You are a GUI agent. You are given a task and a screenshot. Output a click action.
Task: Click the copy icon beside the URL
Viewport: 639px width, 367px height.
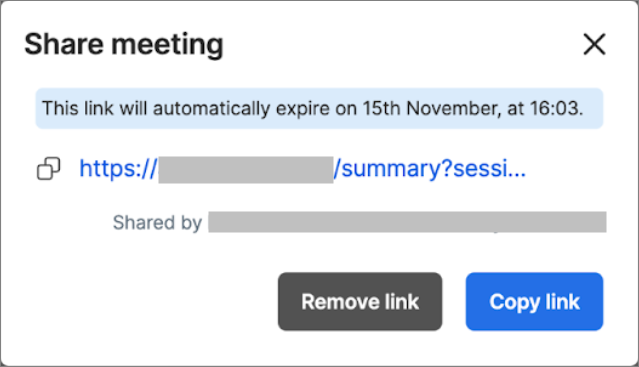pyautogui.click(x=48, y=168)
